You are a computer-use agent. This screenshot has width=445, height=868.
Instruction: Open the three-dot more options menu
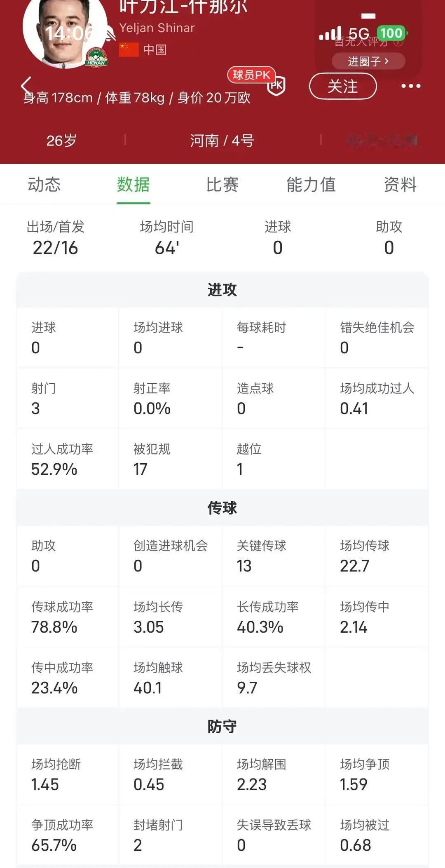411,86
